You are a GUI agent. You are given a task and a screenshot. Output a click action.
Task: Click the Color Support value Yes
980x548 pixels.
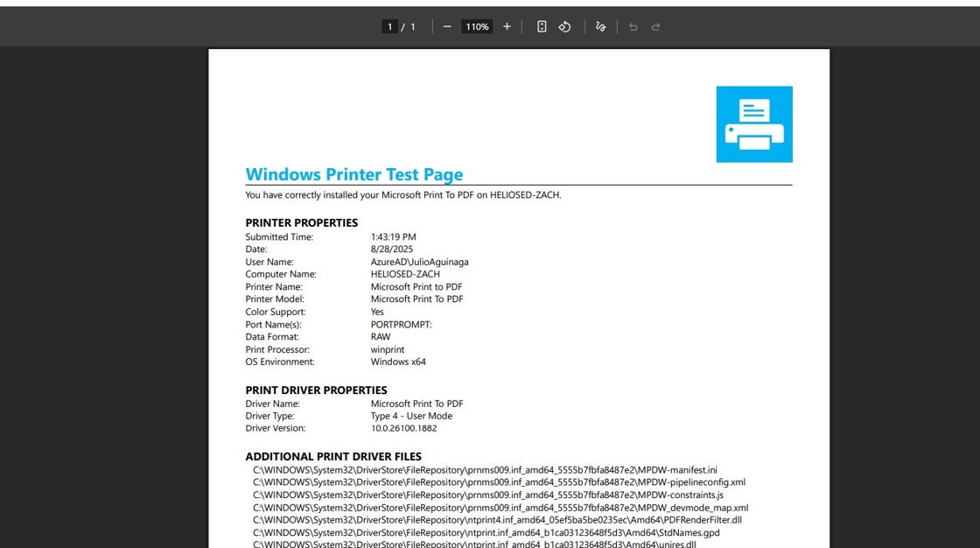click(x=377, y=312)
